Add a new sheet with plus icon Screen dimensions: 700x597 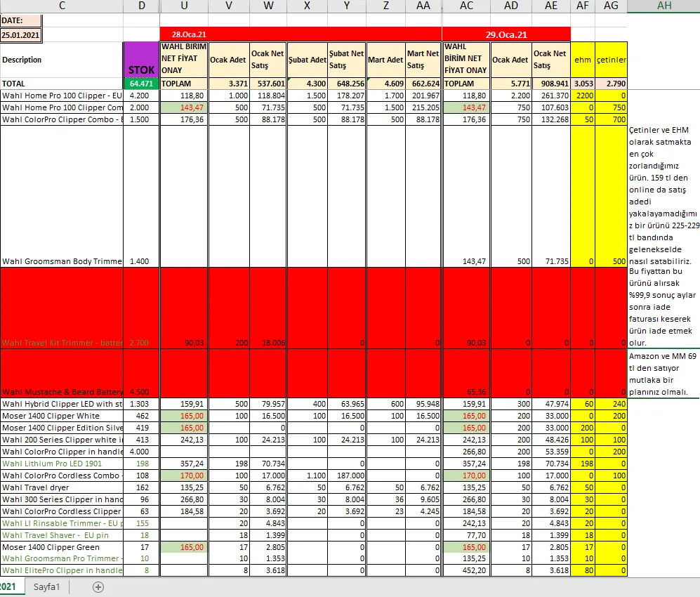click(98, 586)
